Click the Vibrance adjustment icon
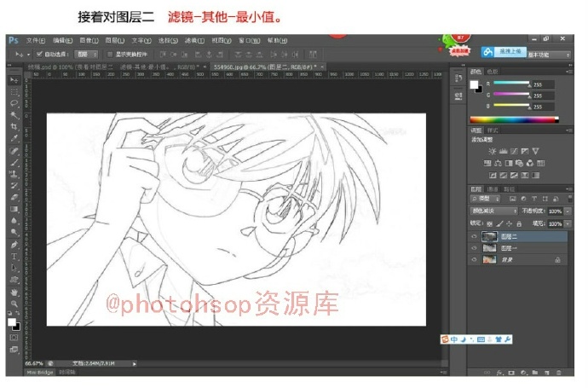 pyautogui.click(x=535, y=151)
